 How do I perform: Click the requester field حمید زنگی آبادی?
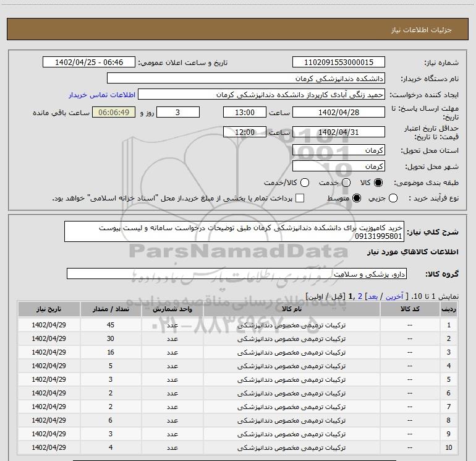click(261, 95)
